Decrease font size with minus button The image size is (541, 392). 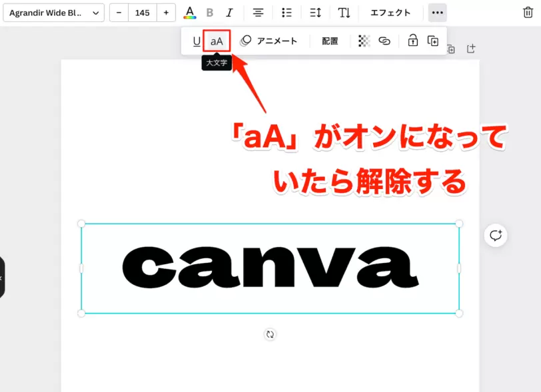coord(119,13)
